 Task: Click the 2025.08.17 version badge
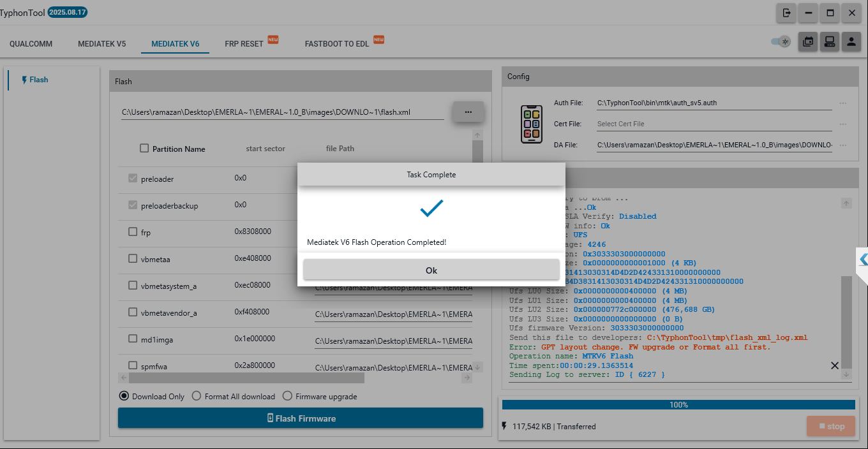[68, 12]
